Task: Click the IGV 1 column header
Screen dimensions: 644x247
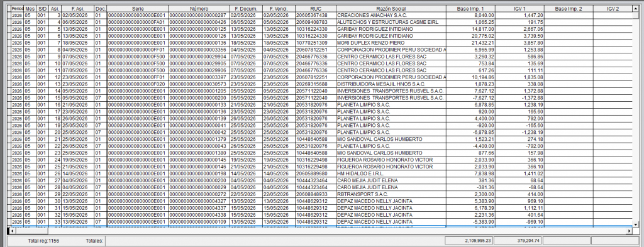Action: pyautogui.click(x=519, y=9)
